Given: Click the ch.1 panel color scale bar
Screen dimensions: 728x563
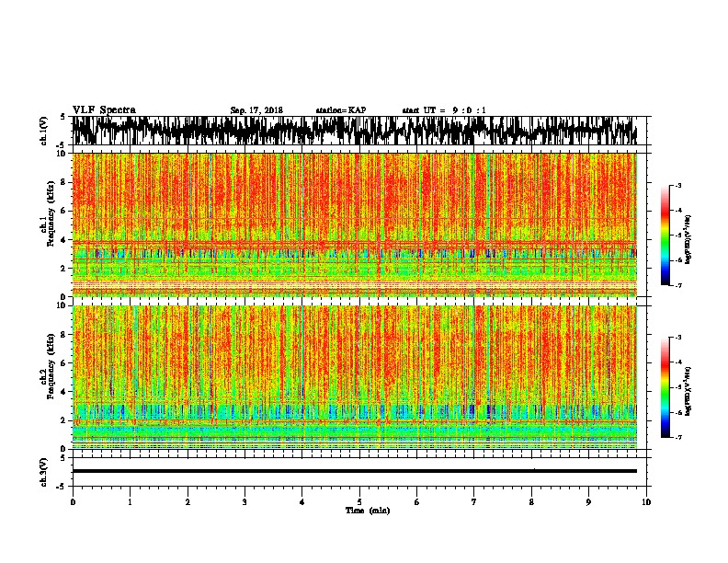Looking at the screenshot, I should click(665, 236).
